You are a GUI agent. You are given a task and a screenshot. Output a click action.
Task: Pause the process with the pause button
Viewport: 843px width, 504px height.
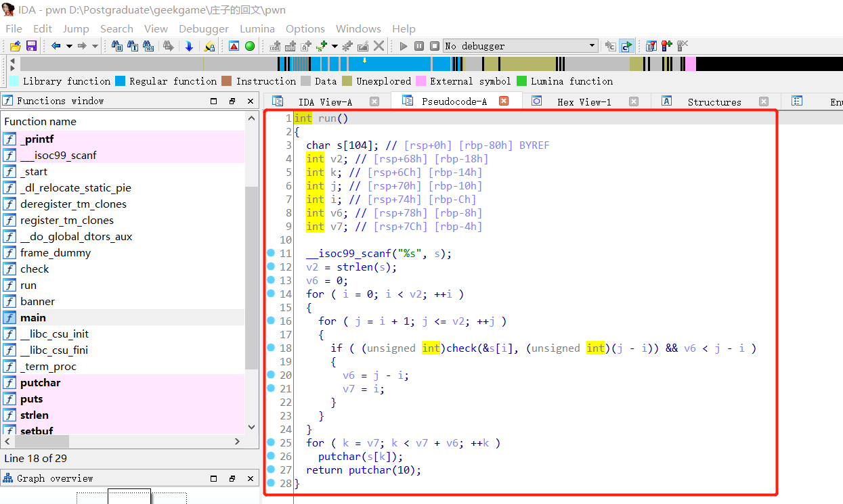coord(419,46)
